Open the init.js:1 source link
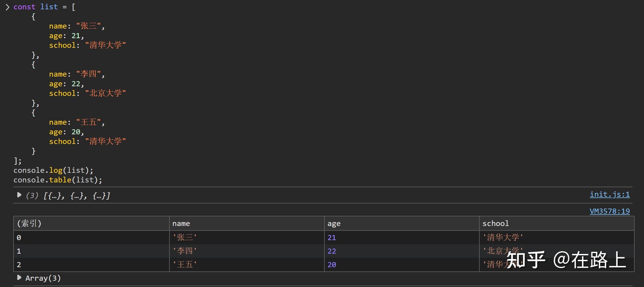This screenshot has width=644, height=287. [x=610, y=195]
